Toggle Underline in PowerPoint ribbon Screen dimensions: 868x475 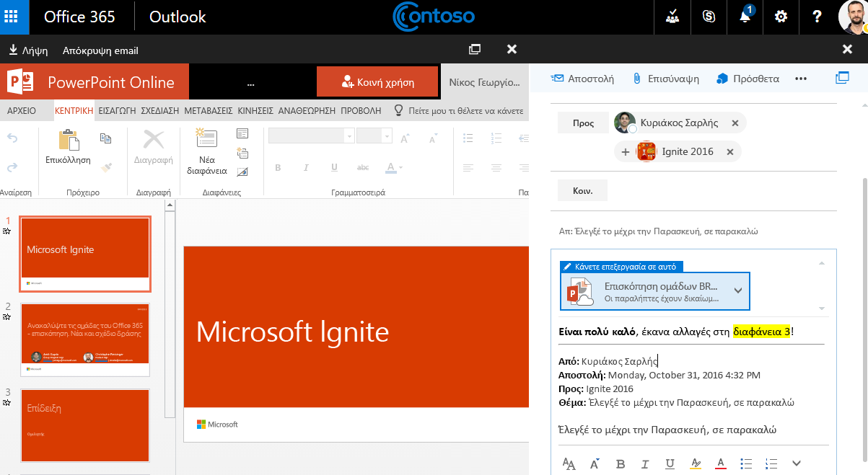click(x=334, y=168)
